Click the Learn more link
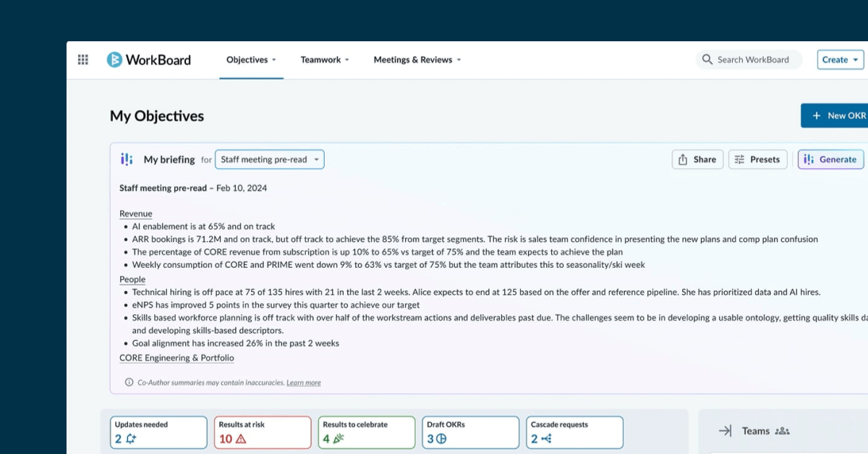Screen dimensions: 868x454 [x=304, y=382]
